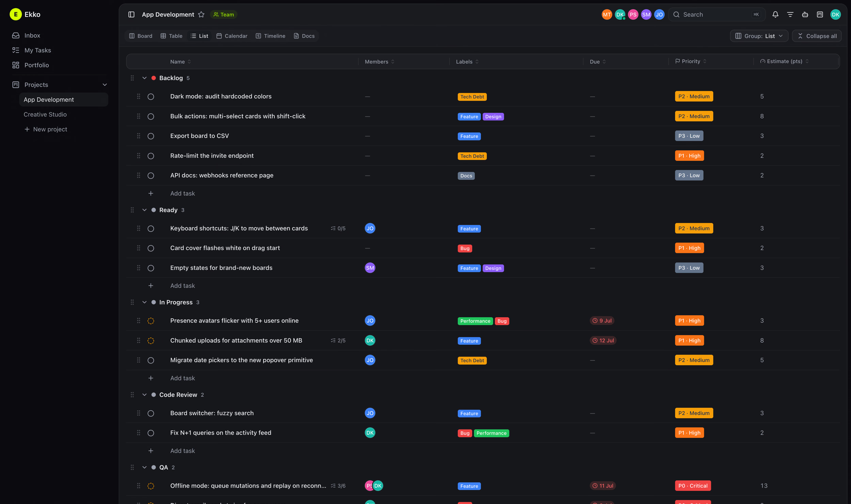The width and height of the screenshot is (851, 504).
Task: Click the bot assistant icon
Action: click(x=805, y=14)
